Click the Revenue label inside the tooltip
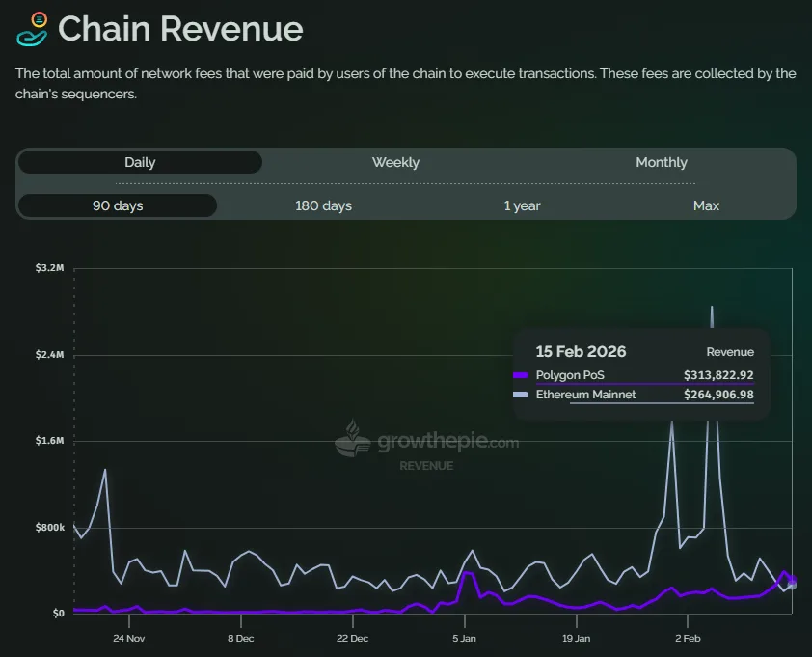Image resolution: width=812 pixels, height=657 pixels. [730, 351]
